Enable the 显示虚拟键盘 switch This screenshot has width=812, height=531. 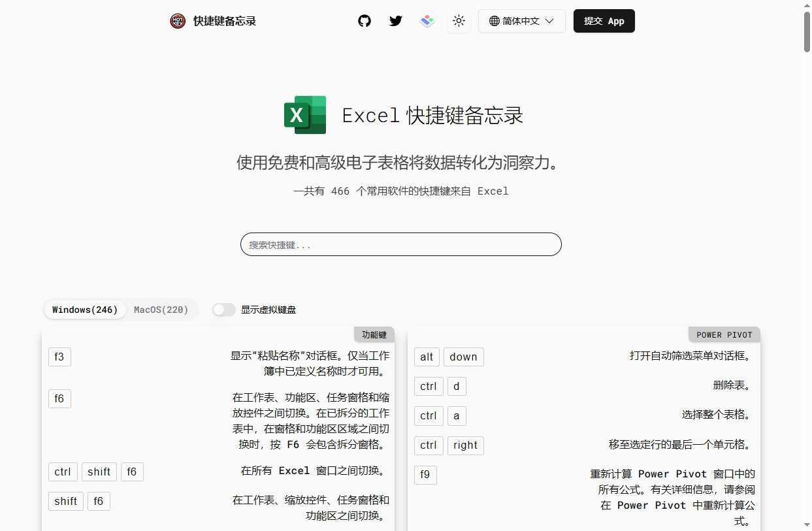click(223, 310)
